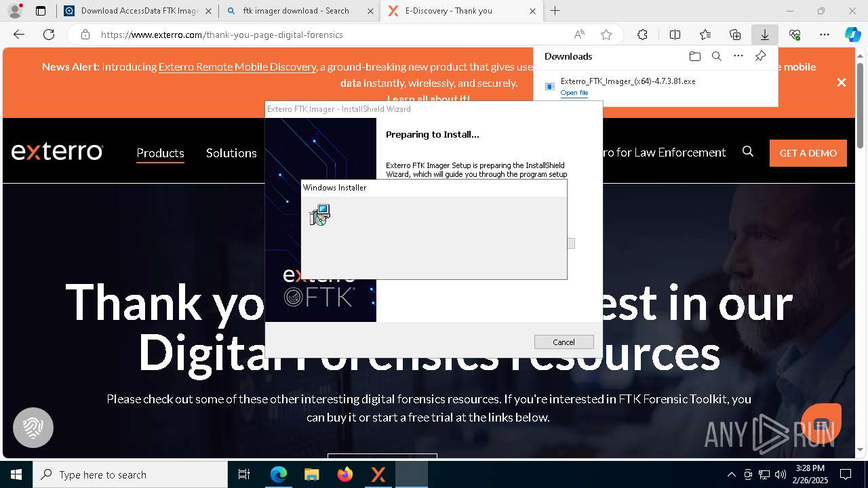Image resolution: width=868 pixels, height=488 pixels.
Task: Click the GET A DEMO button
Action: pyautogui.click(x=808, y=153)
